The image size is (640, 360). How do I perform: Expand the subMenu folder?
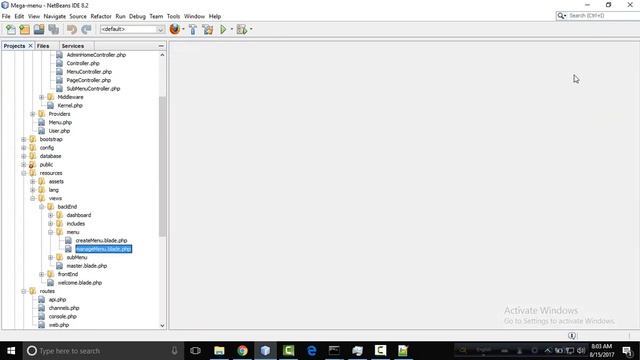click(51, 258)
